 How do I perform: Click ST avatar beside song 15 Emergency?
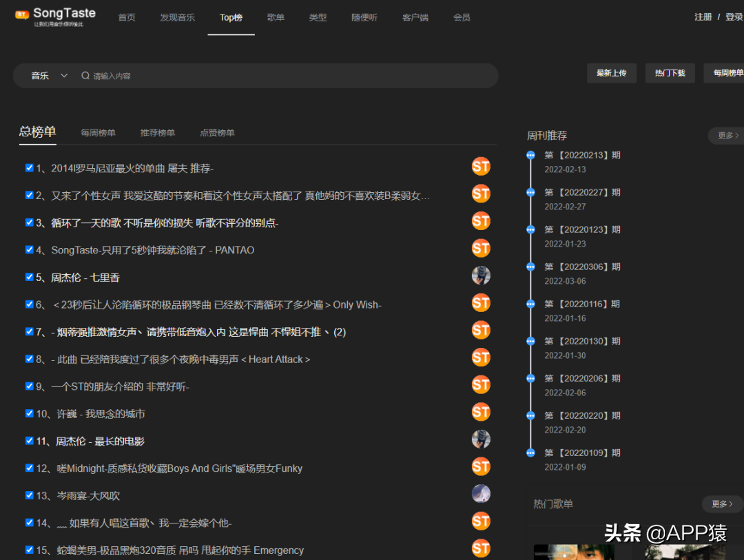point(481,548)
